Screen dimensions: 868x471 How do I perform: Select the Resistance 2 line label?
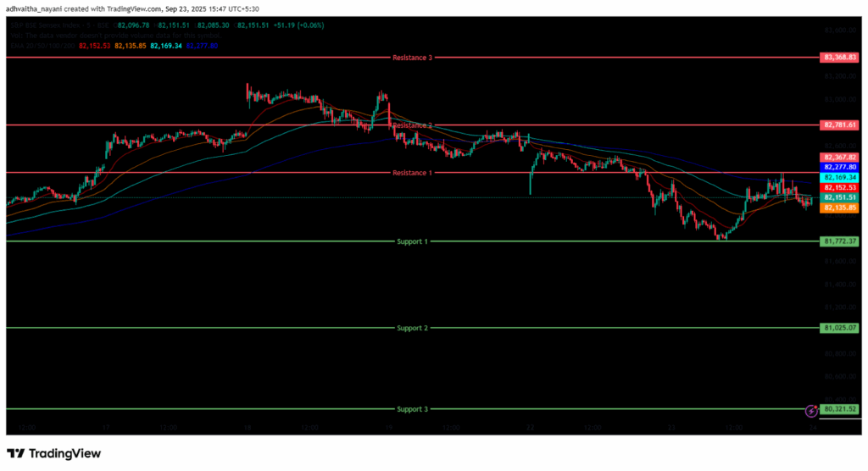click(412, 125)
